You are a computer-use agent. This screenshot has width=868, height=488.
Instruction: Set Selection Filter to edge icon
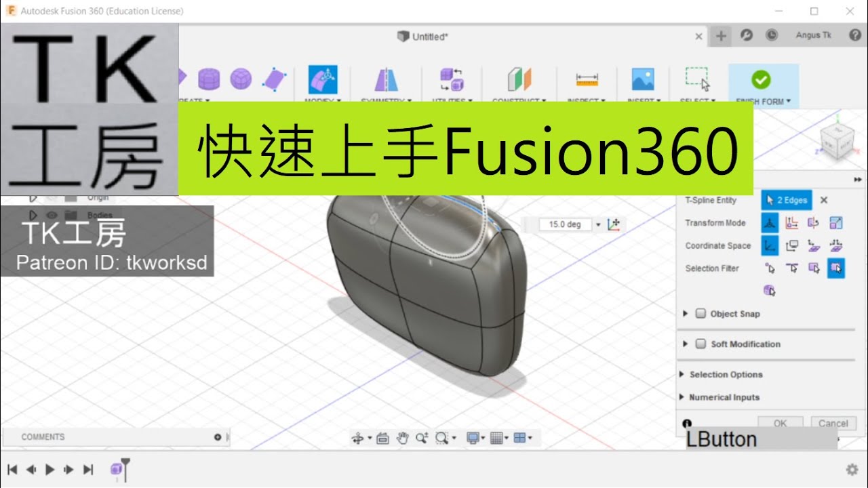(x=791, y=268)
